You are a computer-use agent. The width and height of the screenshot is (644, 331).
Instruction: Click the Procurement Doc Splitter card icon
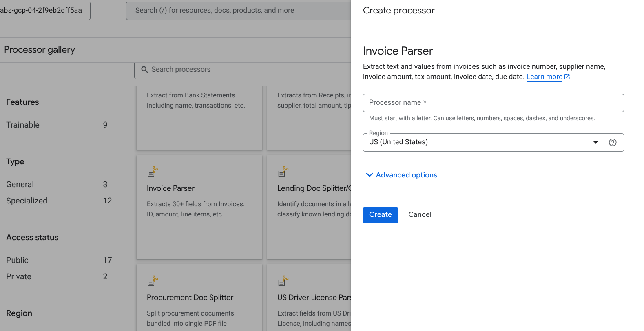coord(153,281)
